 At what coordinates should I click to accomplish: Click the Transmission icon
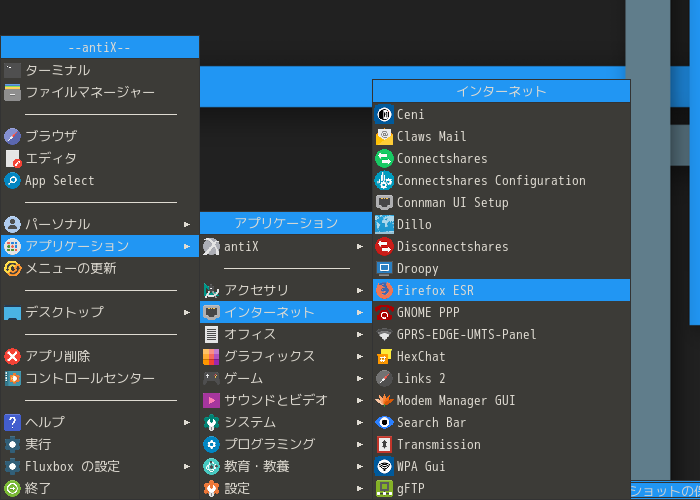384,444
